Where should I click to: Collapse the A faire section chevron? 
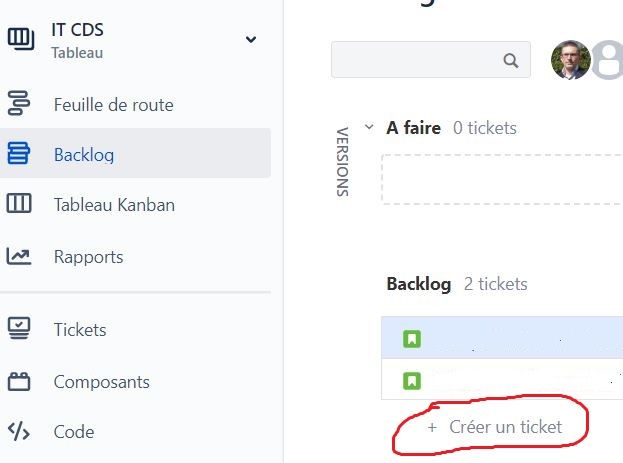pyautogui.click(x=369, y=127)
